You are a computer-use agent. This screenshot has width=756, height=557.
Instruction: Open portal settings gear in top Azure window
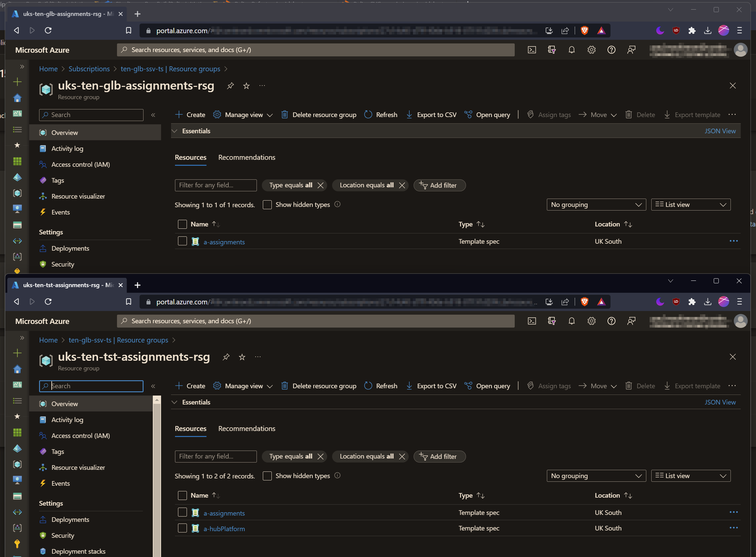(x=591, y=50)
